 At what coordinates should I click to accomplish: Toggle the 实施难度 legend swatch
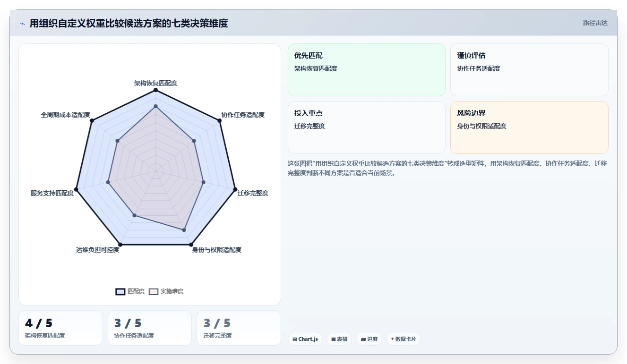tap(154, 291)
